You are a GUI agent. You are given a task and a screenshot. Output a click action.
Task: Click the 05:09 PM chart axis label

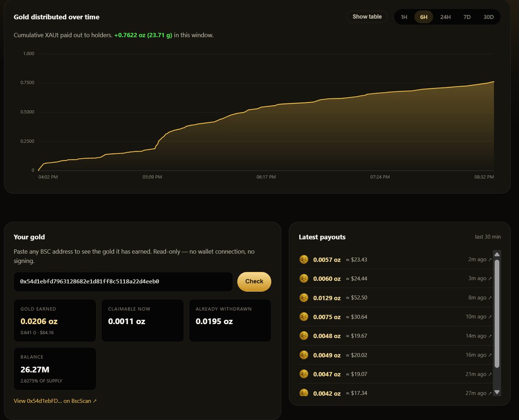pyautogui.click(x=152, y=177)
